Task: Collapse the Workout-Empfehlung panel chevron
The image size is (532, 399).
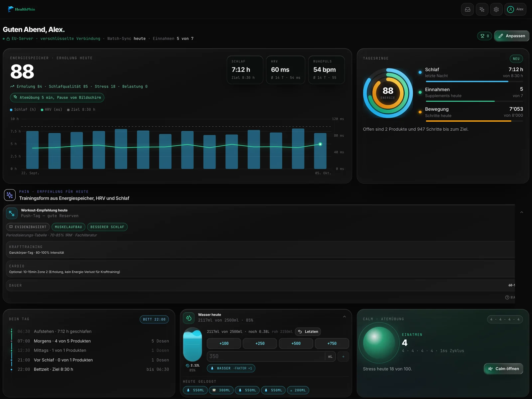Action: 522,212
